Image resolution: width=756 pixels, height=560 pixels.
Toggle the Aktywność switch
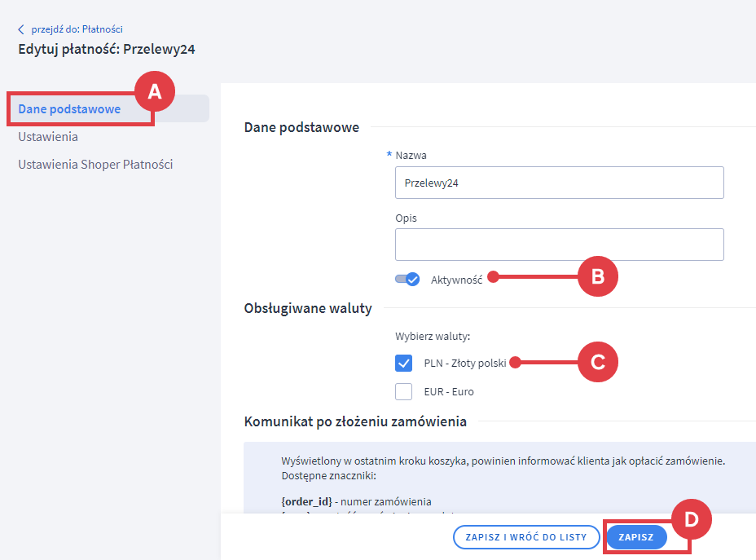(x=407, y=279)
